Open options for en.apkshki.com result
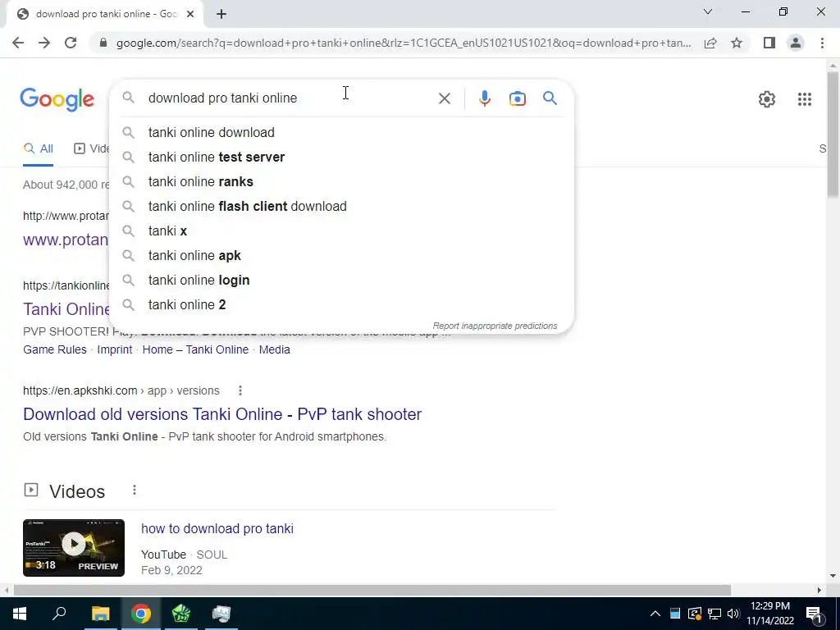Viewport: 840px width, 630px height. [x=240, y=390]
